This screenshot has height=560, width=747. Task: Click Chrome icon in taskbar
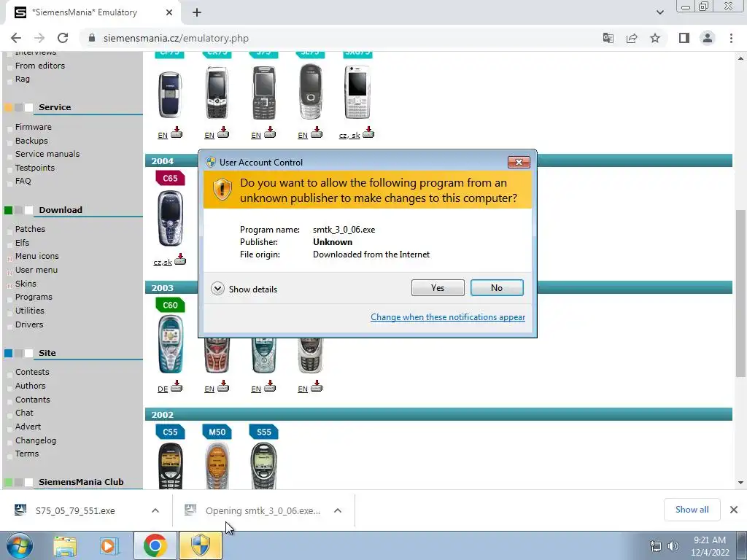[x=155, y=545]
